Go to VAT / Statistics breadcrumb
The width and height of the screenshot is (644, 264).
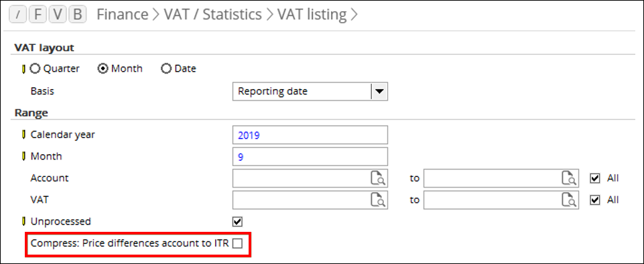[212, 15]
